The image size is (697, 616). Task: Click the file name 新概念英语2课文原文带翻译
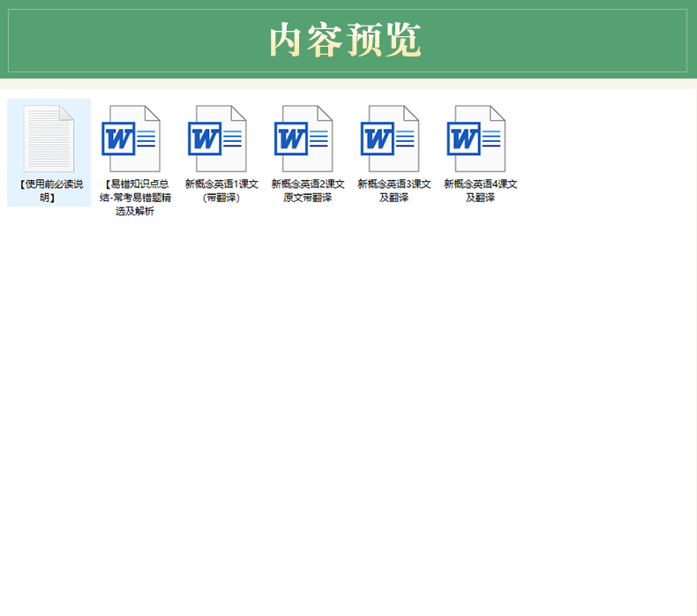click(x=308, y=191)
